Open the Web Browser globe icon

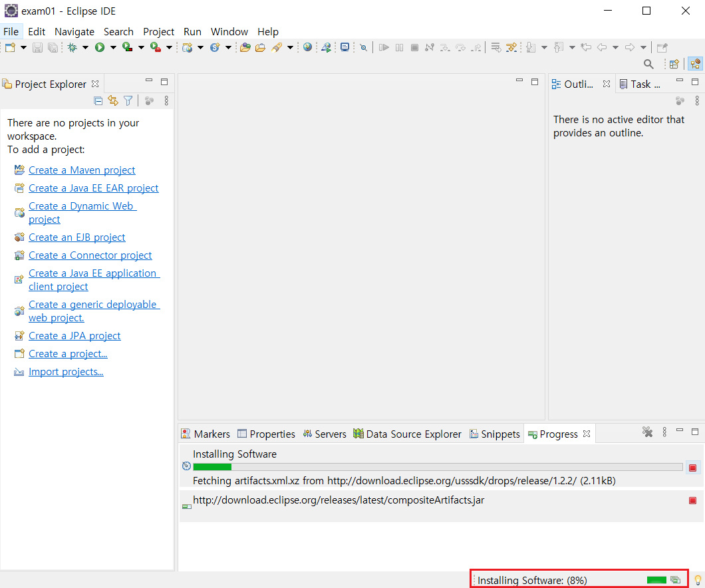(x=307, y=47)
